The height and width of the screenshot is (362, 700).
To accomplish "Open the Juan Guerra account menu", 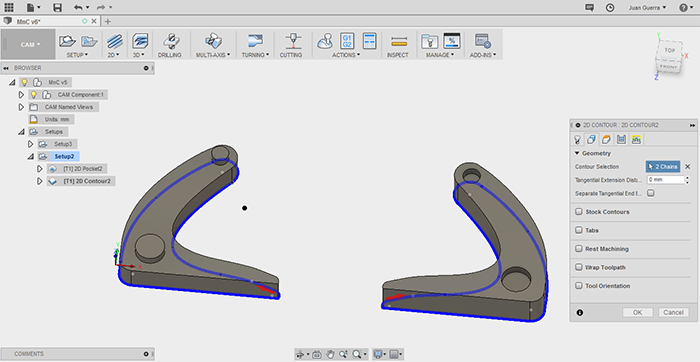I will pos(647,7).
